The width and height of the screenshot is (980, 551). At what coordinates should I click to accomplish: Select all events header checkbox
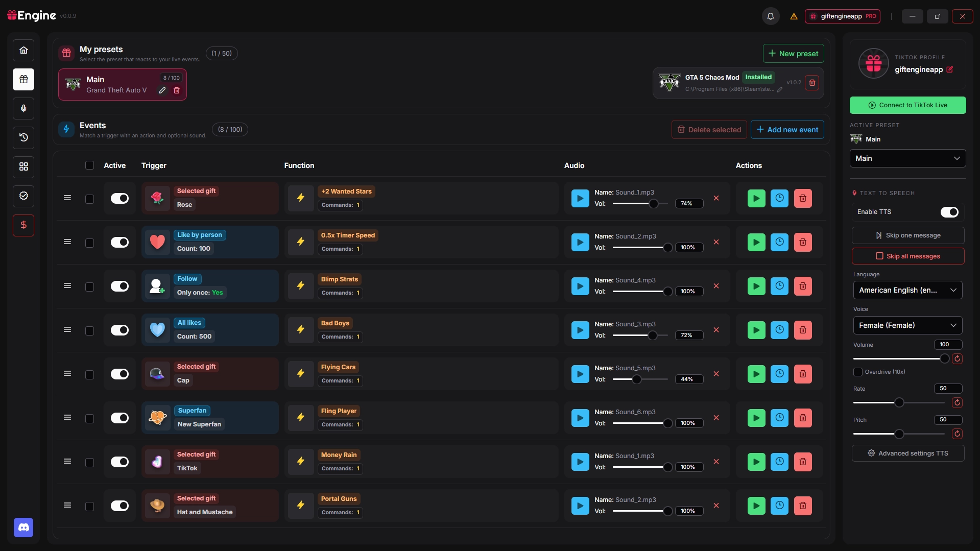(x=89, y=165)
